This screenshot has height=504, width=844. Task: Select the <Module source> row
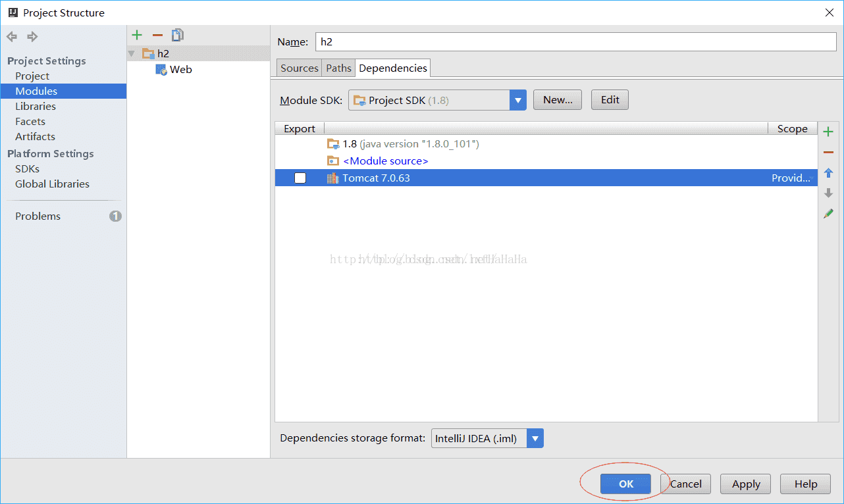[546, 161]
